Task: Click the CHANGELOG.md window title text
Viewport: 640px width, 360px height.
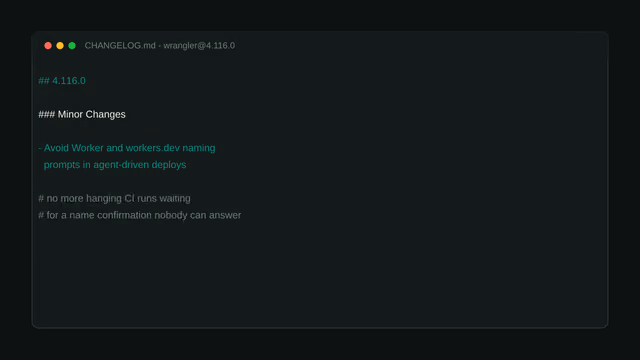Action: tap(120, 46)
